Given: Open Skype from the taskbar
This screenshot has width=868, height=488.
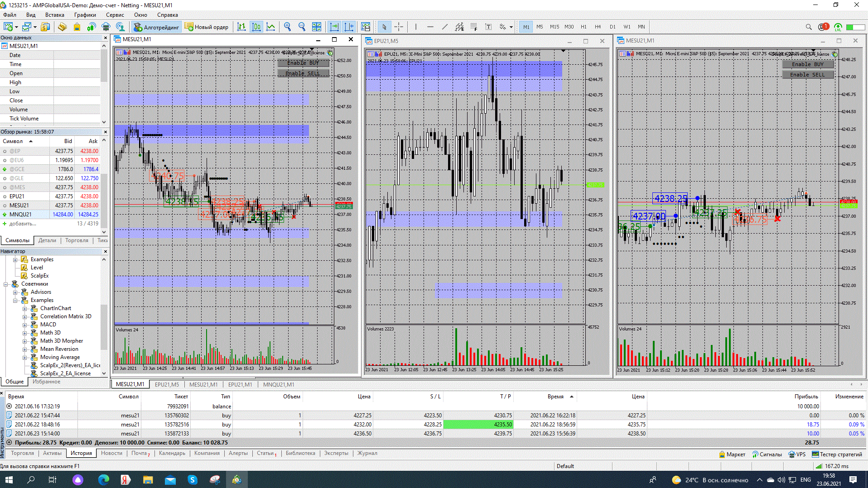Looking at the screenshot, I should click(x=193, y=479).
